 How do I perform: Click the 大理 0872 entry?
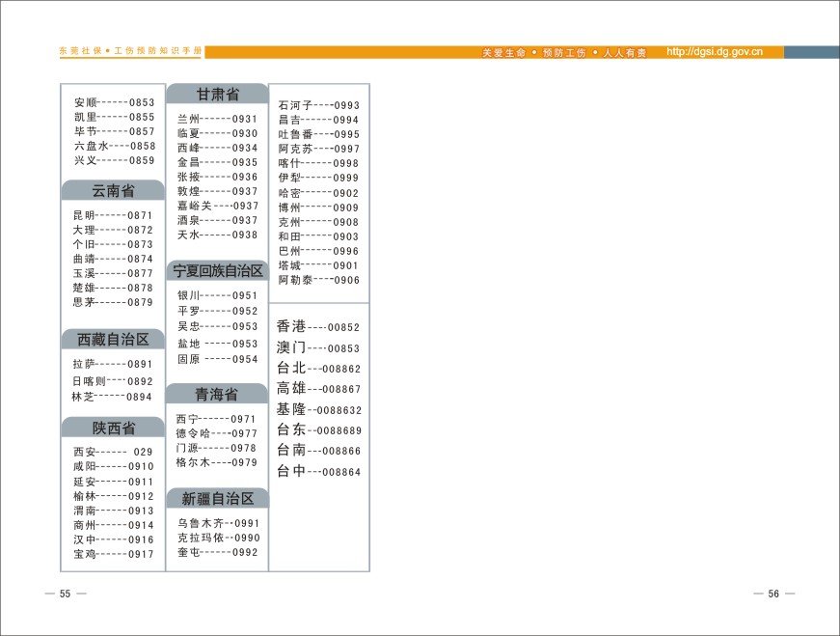pos(113,230)
